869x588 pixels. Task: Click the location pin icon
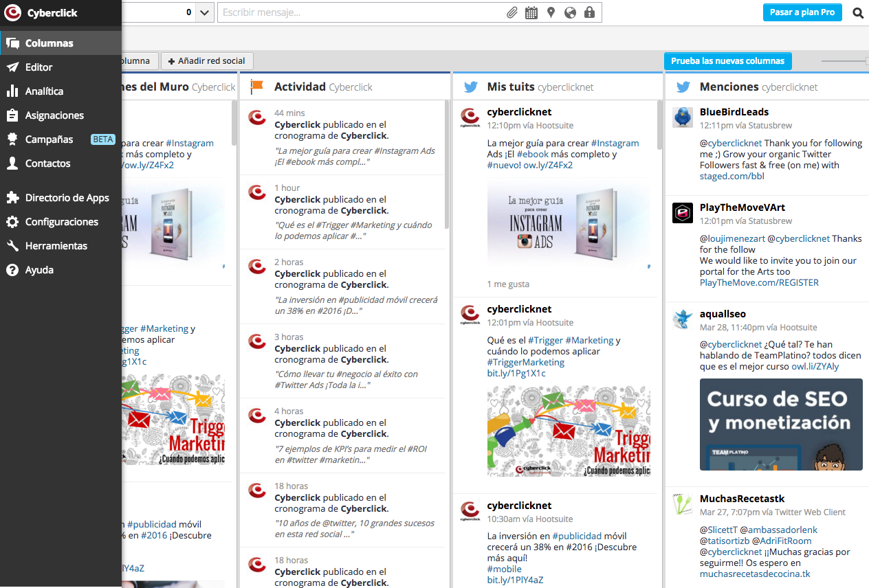551,12
